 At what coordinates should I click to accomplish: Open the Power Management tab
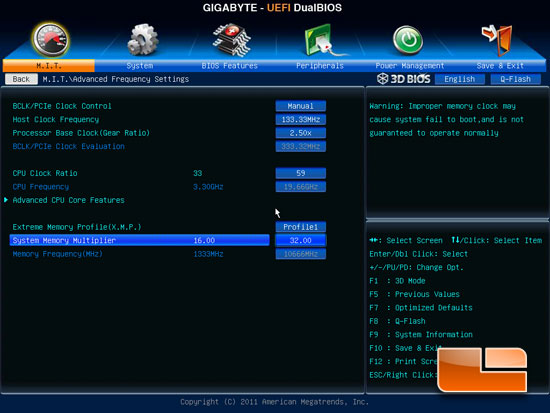pos(410,66)
